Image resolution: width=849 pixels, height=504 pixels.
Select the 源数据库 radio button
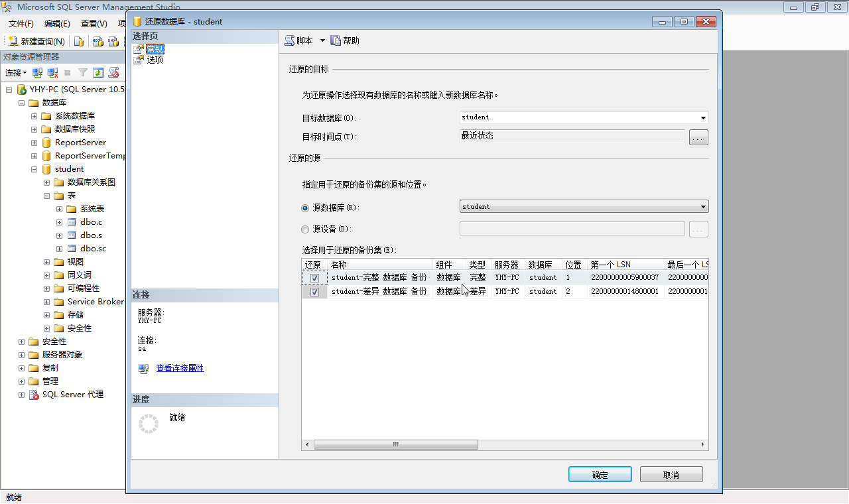point(305,208)
